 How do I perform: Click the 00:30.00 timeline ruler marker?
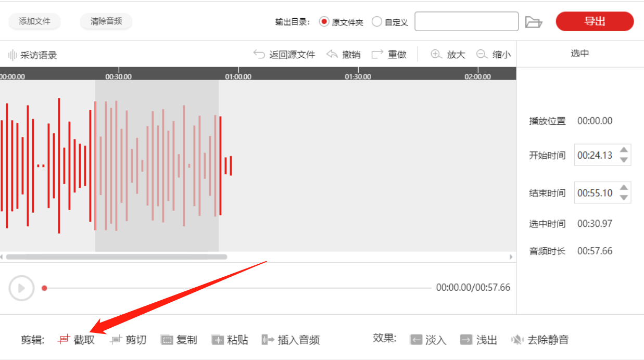119,76
